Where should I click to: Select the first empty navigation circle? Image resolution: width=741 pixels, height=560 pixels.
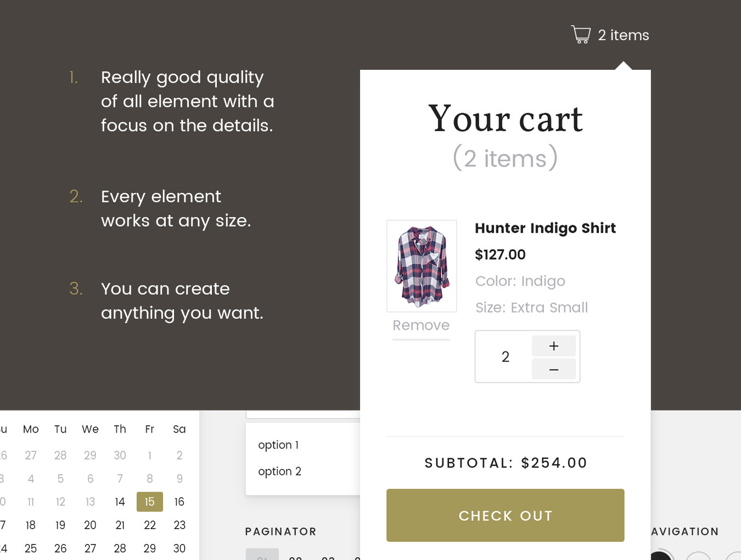coord(698,556)
